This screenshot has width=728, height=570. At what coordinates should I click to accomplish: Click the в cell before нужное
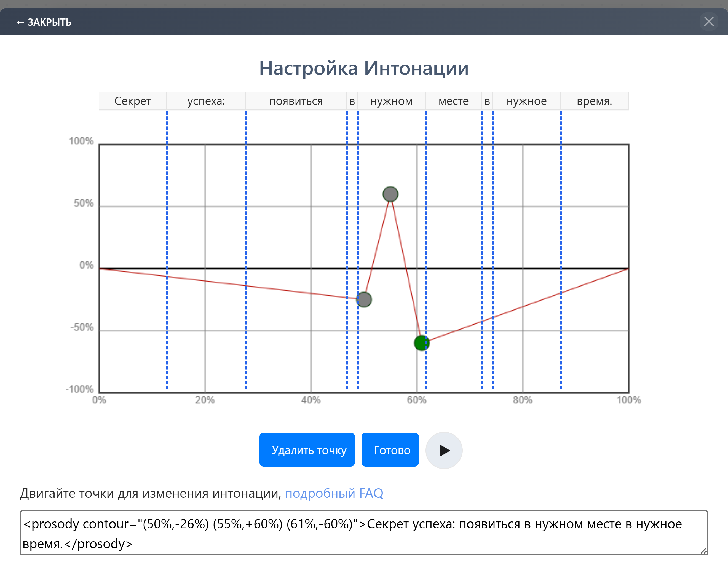[487, 100]
